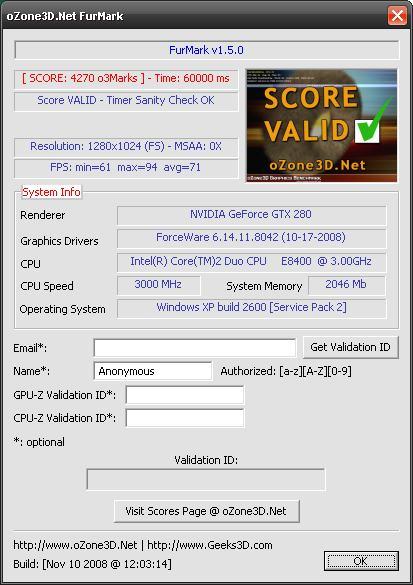Click the ForceWare graphics drivers field
Viewport: 413px width, 585px height.
pos(251,238)
